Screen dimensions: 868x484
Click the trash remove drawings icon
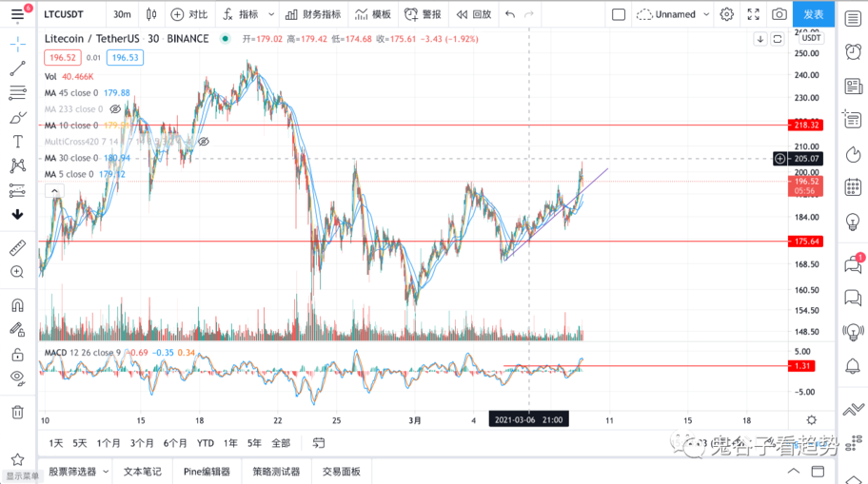pyautogui.click(x=17, y=412)
